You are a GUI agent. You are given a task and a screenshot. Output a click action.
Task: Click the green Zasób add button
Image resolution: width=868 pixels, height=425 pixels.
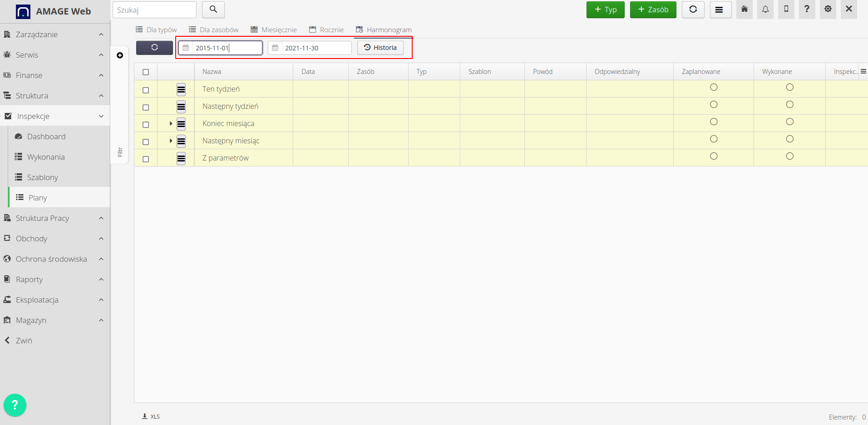(653, 10)
